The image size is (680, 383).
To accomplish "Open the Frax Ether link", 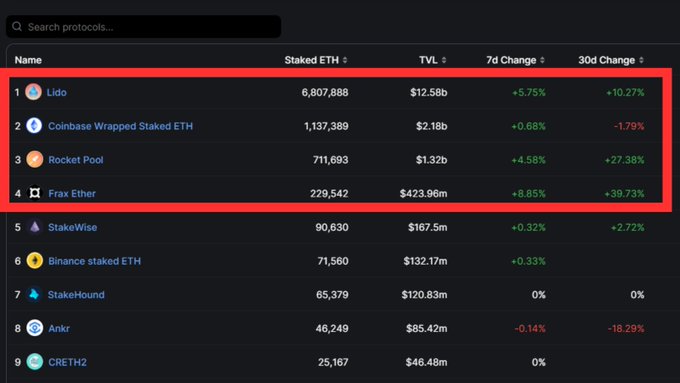I will click(x=72, y=193).
